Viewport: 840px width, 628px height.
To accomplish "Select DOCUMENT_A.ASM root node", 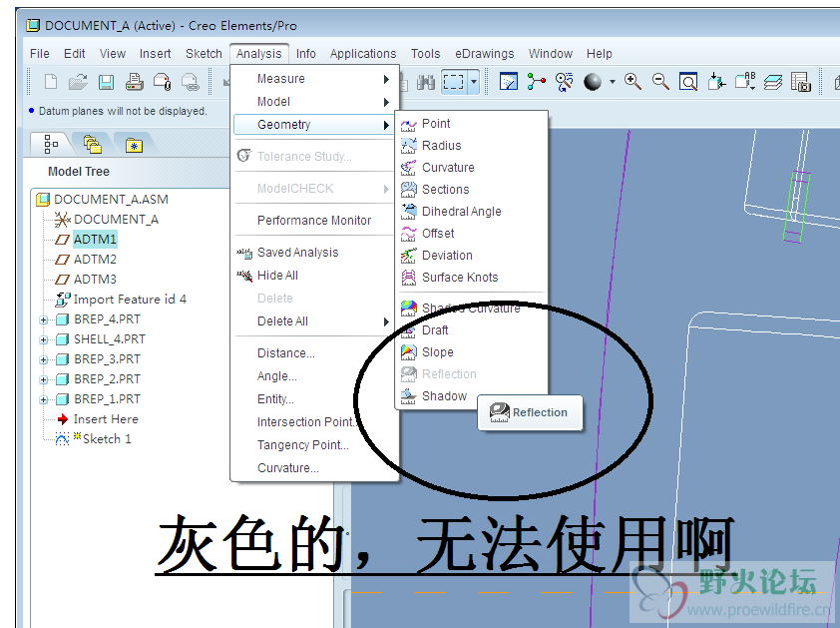I will pos(111,200).
